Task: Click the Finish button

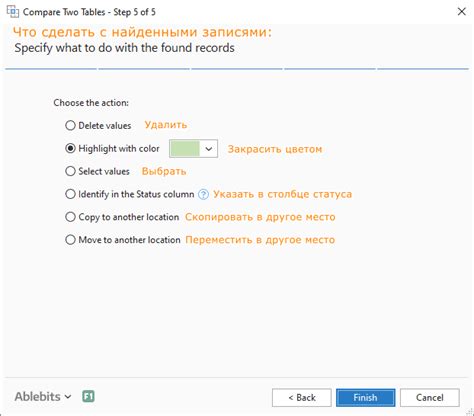Action: 366,398
